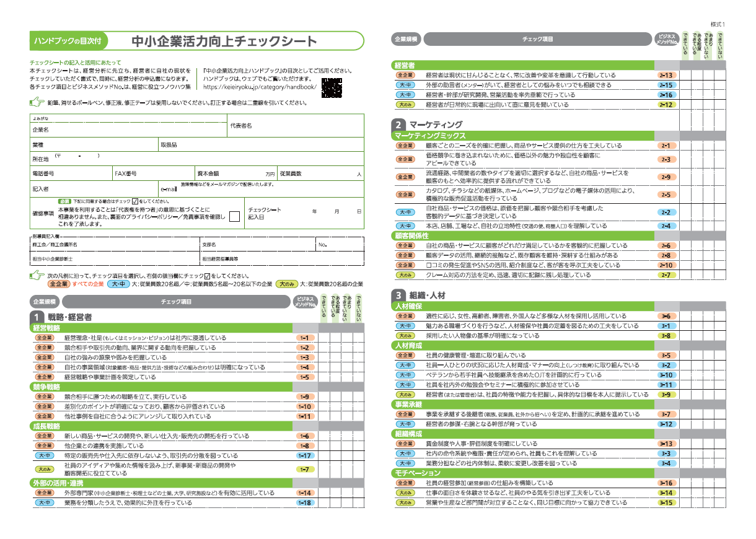Image resolution: width=756 pixels, height=539 pixels.
Task: Click the チェックシート記入日 date field
Action: tap(304, 214)
